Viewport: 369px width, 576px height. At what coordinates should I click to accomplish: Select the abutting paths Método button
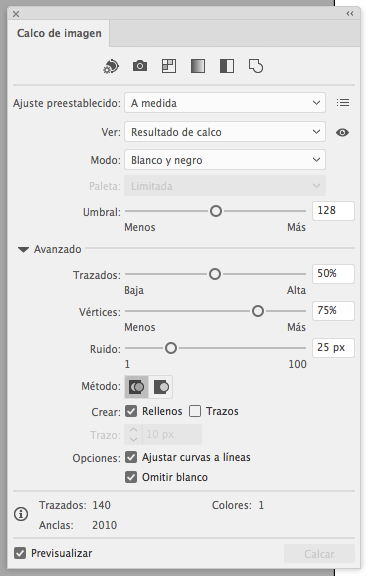point(161,387)
